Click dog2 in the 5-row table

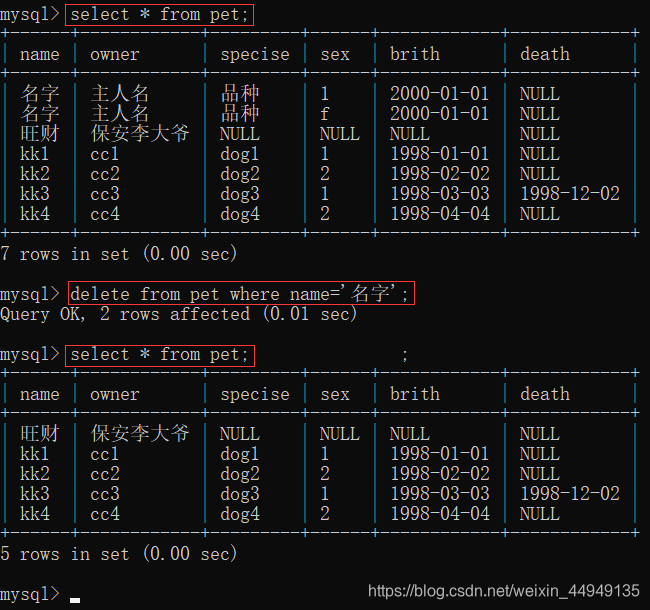click(x=240, y=474)
